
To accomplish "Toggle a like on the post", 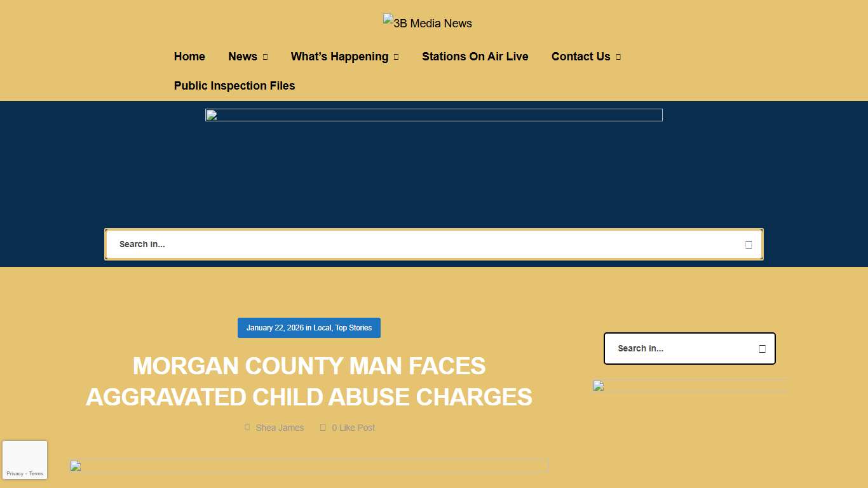I will (x=323, y=427).
